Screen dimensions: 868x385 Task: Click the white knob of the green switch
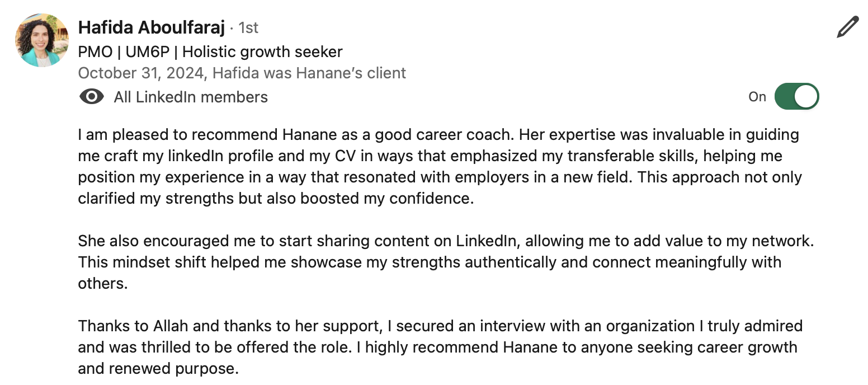click(806, 97)
